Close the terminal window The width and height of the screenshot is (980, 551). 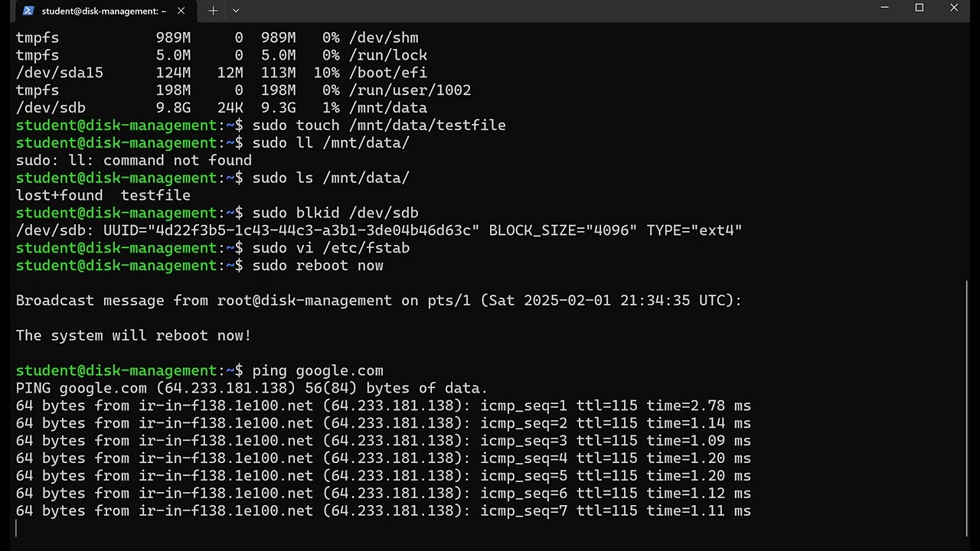pyautogui.click(x=954, y=8)
